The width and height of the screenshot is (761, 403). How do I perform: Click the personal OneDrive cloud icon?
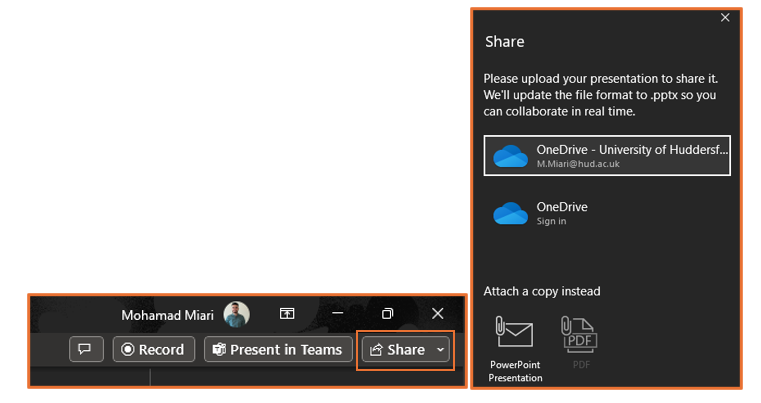tap(510, 214)
